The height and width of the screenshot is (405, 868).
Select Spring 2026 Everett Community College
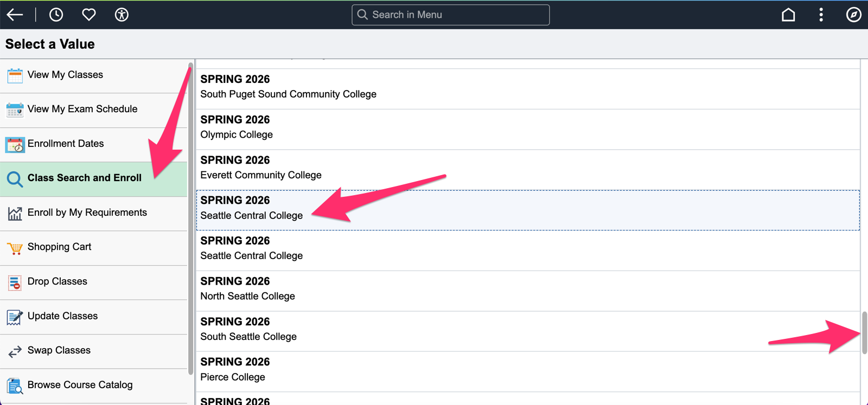528,170
